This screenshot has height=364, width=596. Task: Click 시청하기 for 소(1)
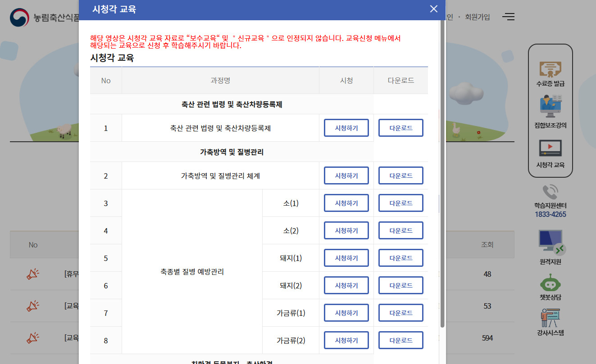click(x=346, y=203)
